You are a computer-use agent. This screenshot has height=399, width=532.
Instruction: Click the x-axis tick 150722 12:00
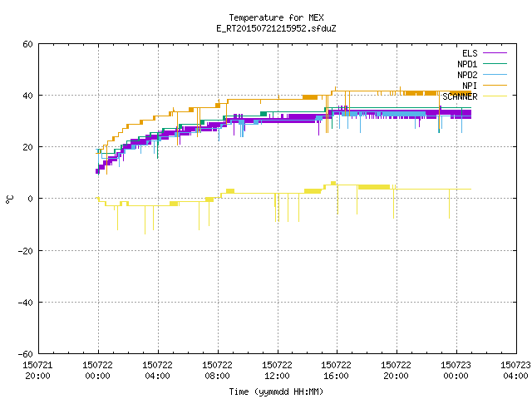tap(277, 371)
